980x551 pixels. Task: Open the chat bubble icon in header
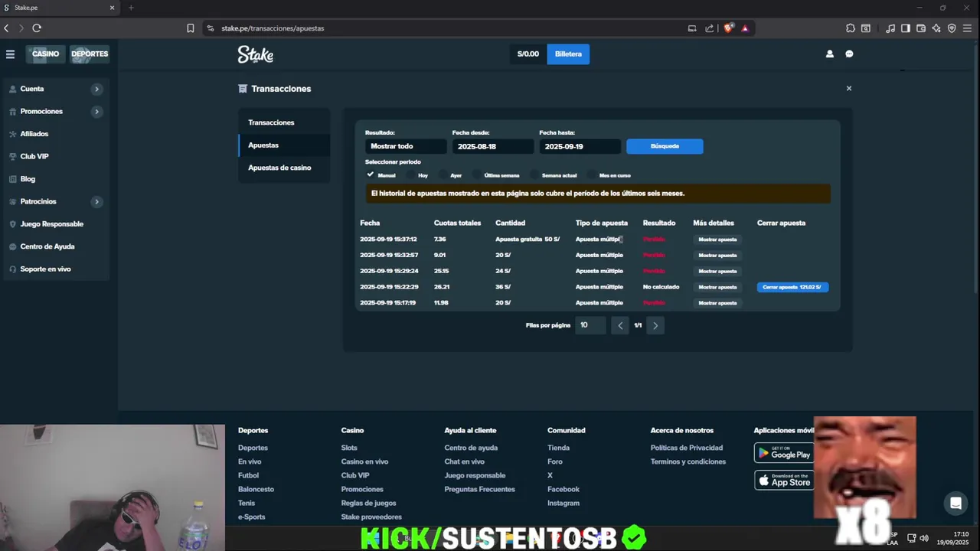(849, 54)
